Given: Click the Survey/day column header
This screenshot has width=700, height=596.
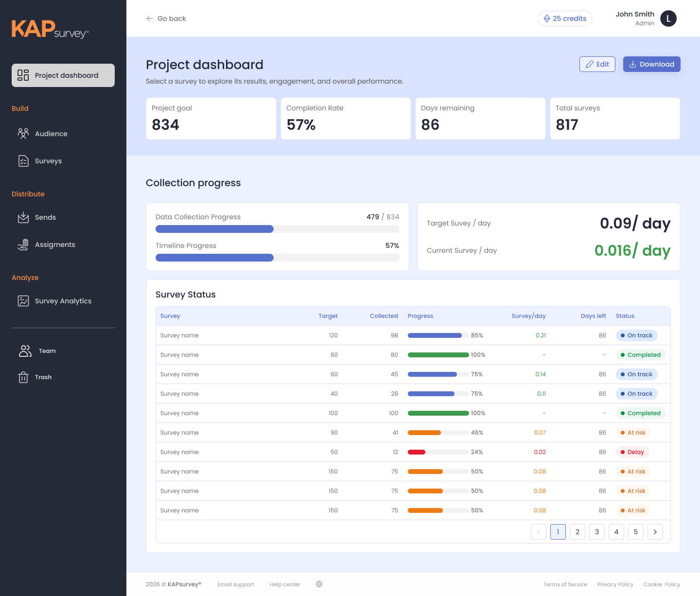Looking at the screenshot, I should (x=528, y=316).
